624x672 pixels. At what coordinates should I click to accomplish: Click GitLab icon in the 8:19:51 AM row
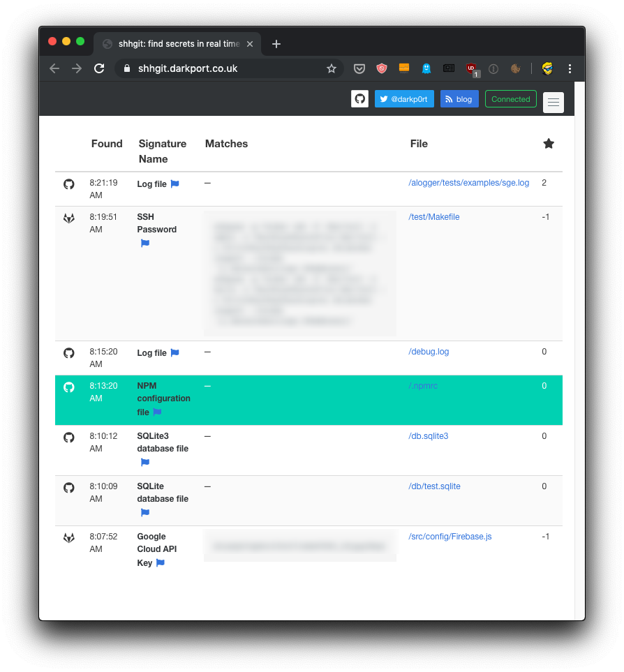69,218
